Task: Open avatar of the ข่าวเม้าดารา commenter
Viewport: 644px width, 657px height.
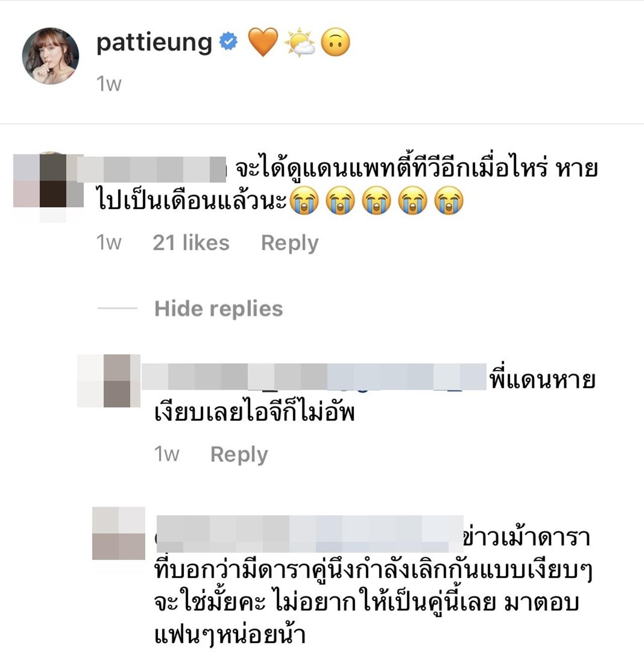Action: [x=119, y=533]
